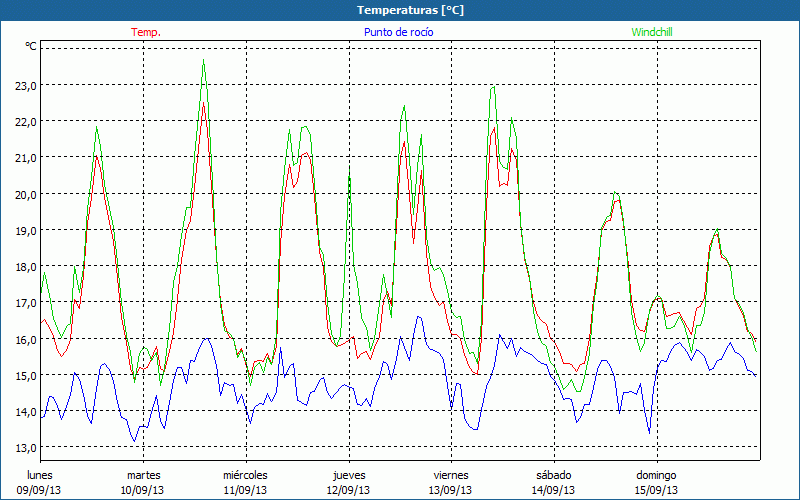Select the red Temp. legend label
Screen dimensions: 800x500
click(x=146, y=32)
